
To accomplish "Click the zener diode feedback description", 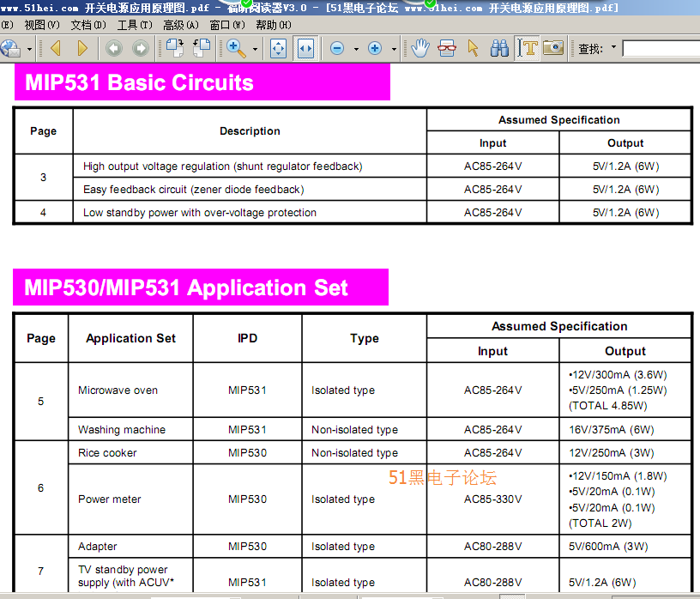I will [194, 190].
